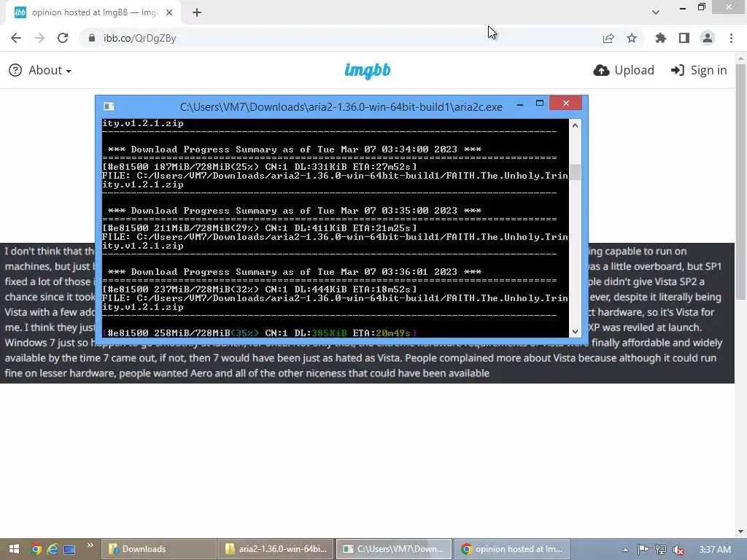This screenshot has width=747, height=560.
Task: Click the Upload button
Action: 624,71
